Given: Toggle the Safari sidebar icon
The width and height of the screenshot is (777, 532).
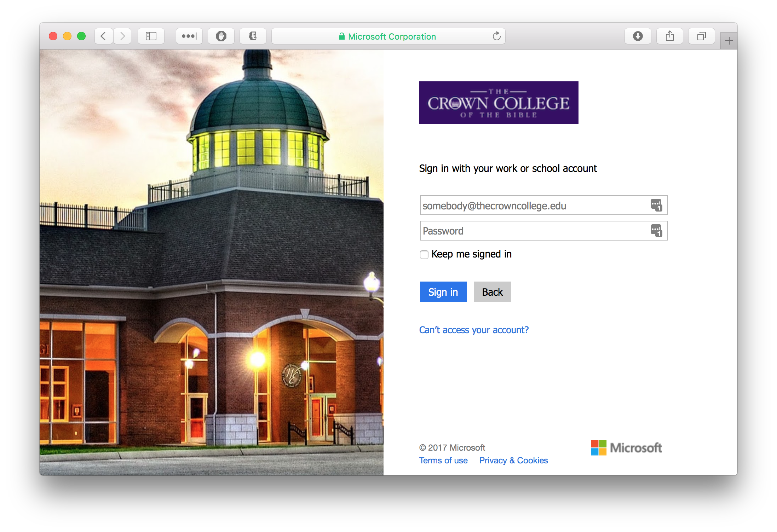Looking at the screenshot, I should click(151, 36).
